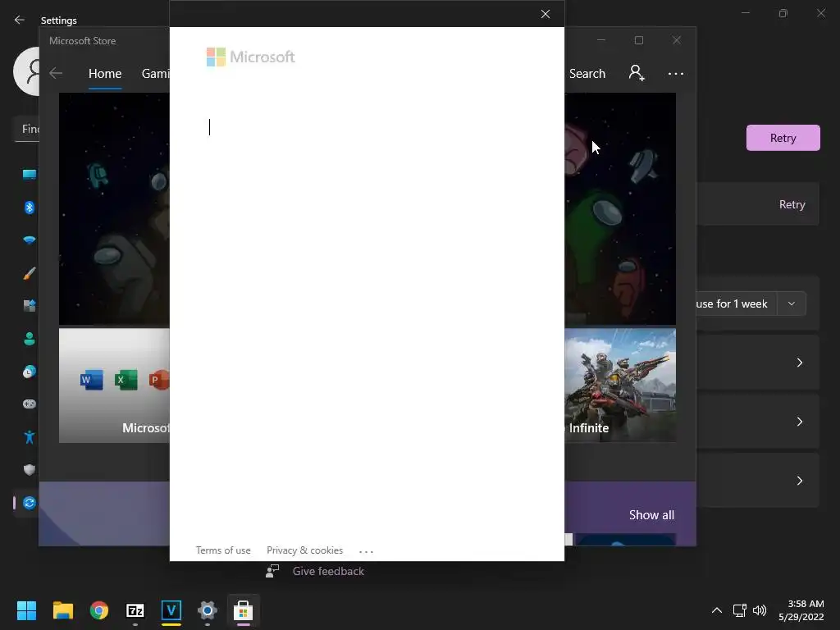Open Accounts category in Settings sidebar
840x630 pixels.
29,339
